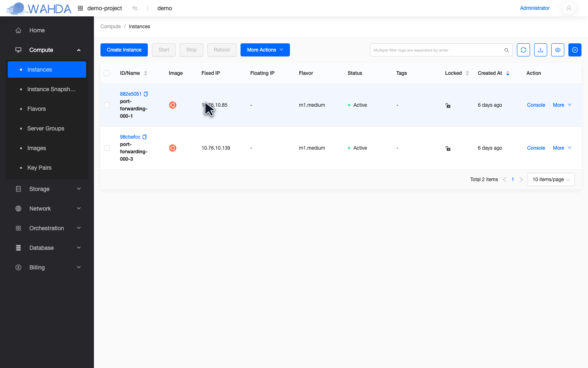Expand the Billing menu section
The image size is (588, 368).
coord(79,267)
